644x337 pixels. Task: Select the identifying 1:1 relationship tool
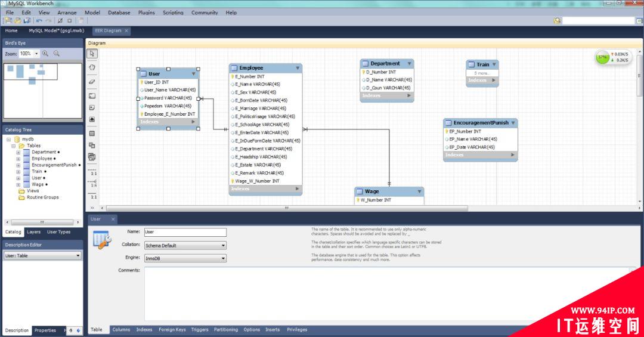(x=93, y=196)
